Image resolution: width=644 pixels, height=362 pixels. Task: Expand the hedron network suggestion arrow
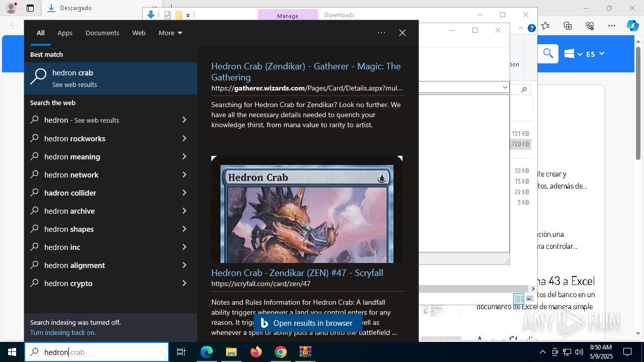point(184,174)
